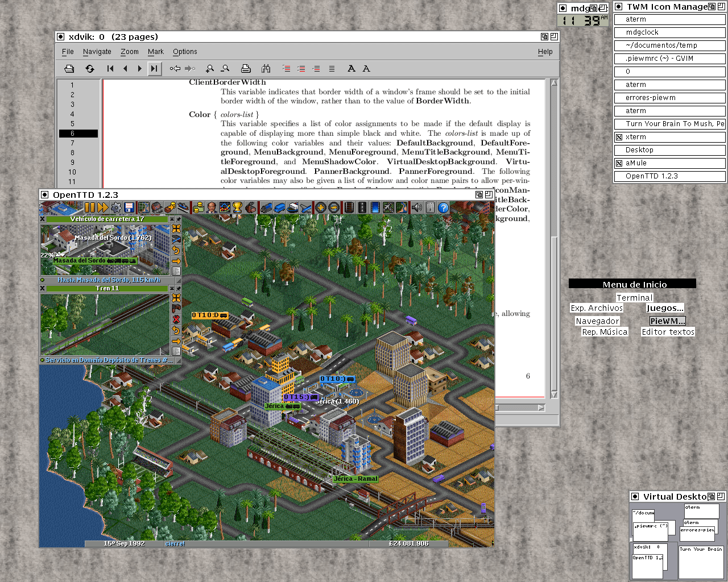The height and width of the screenshot is (582, 728).
Task: Pin the Tren 11 window
Action: pos(178,288)
